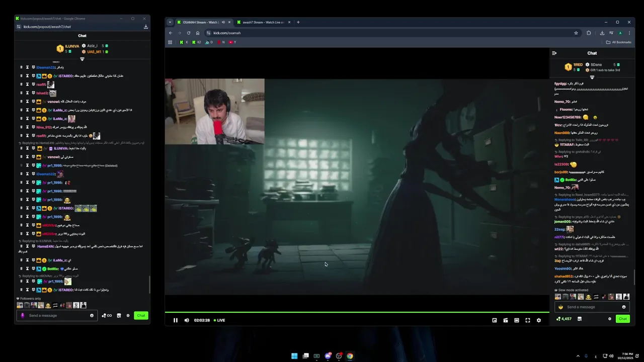The height and width of the screenshot is (362, 644).
Task: Mute audio on OSAMAH Stream tab
Action: pos(223,22)
